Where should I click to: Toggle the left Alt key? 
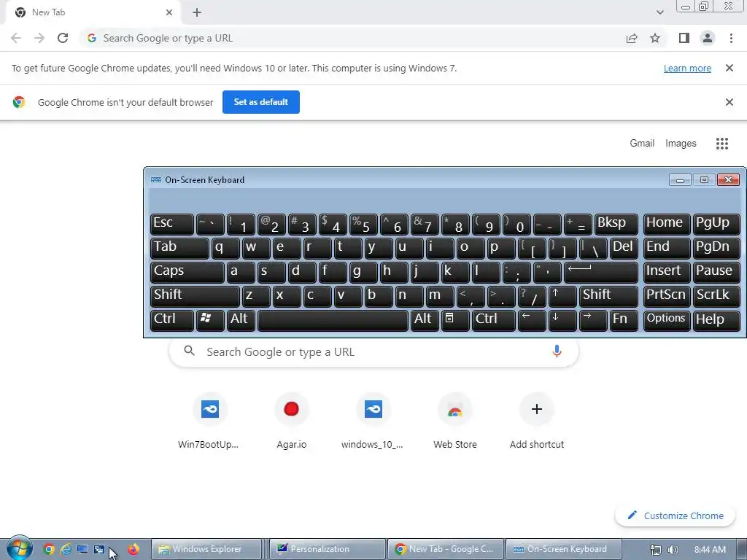[x=241, y=319]
